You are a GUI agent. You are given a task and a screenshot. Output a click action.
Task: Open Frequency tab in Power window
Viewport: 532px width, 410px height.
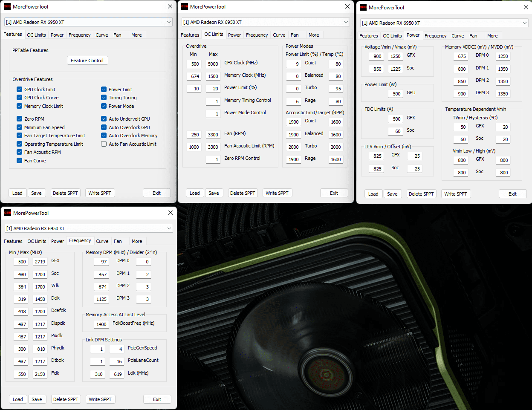(436, 36)
